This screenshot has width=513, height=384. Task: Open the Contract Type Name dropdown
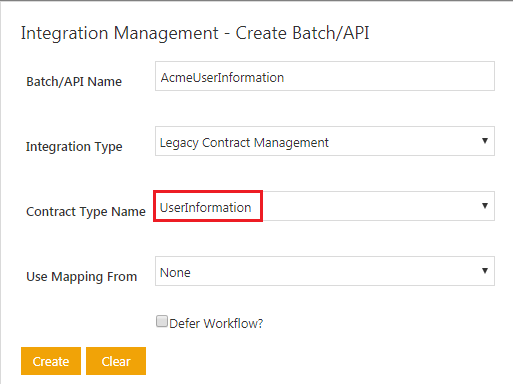click(325, 206)
